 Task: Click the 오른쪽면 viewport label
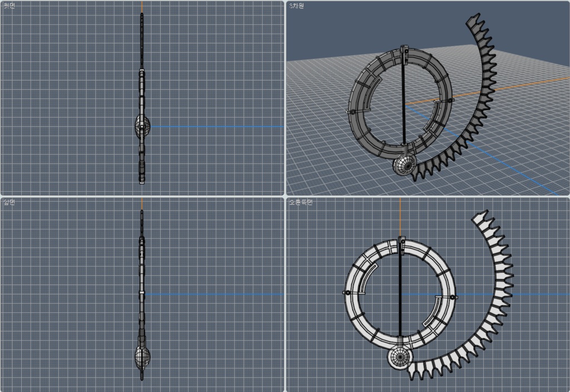[301, 201]
